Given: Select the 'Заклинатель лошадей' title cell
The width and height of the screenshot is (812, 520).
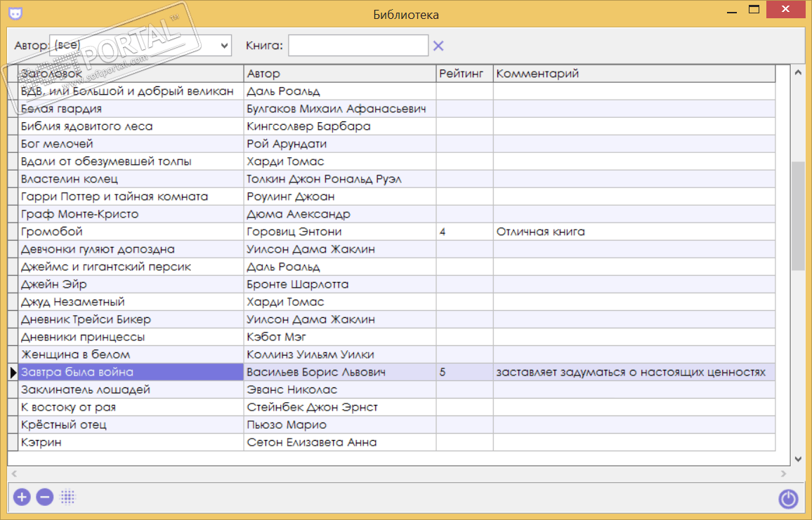Looking at the screenshot, I should tap(131, 390).
